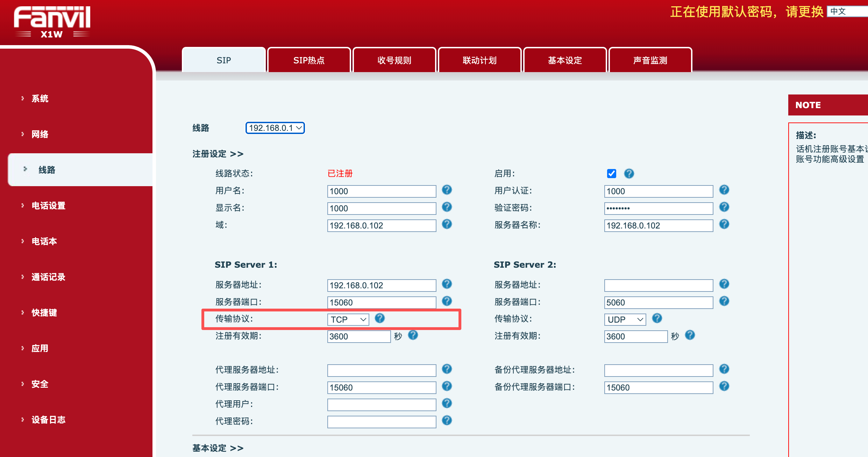Image resolution: width=868 pixels, height=457 pixels.
Task: Open SIP Server 1 TCP protocol dropdown
Action: click(x=348, y=319)
